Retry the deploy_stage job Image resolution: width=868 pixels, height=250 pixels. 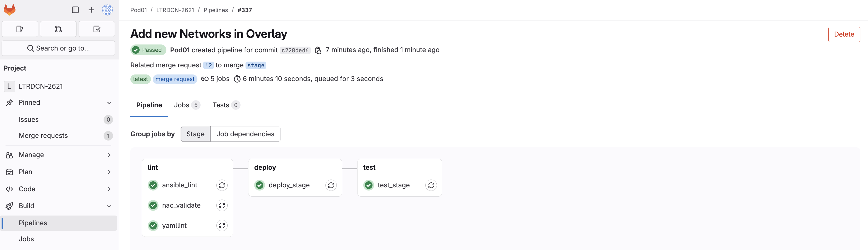tap(331, 185)
